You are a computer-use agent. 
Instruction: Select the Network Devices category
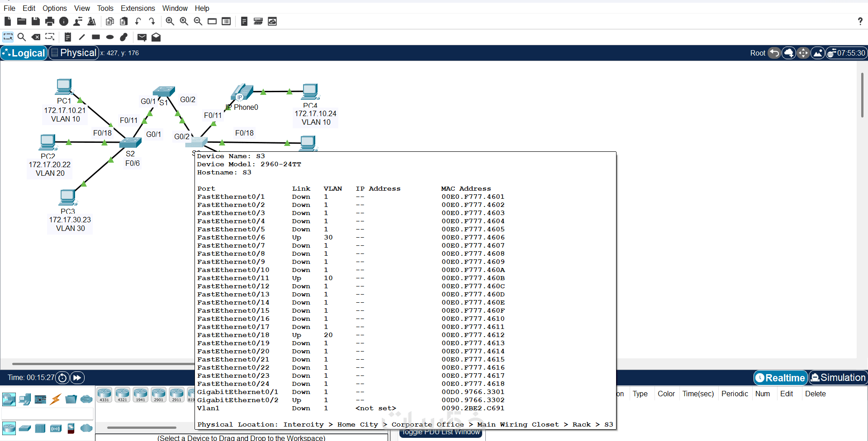tap(9, 399)
